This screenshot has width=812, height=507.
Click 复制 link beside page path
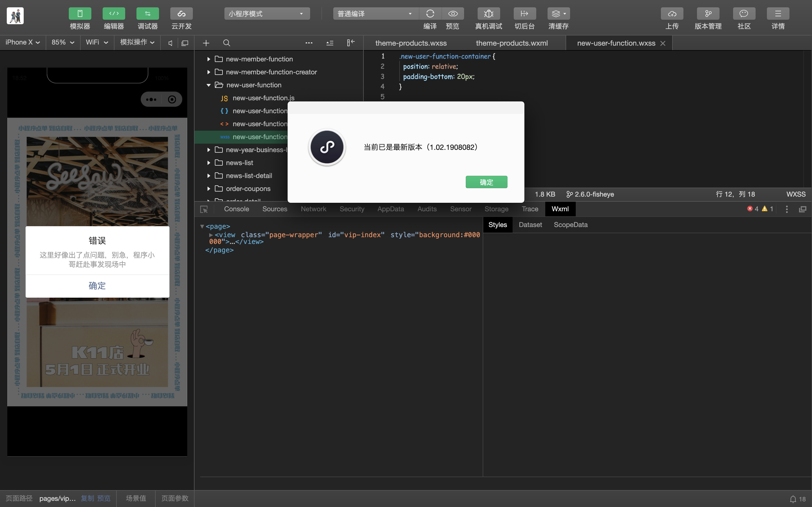(x=87, y=498)
